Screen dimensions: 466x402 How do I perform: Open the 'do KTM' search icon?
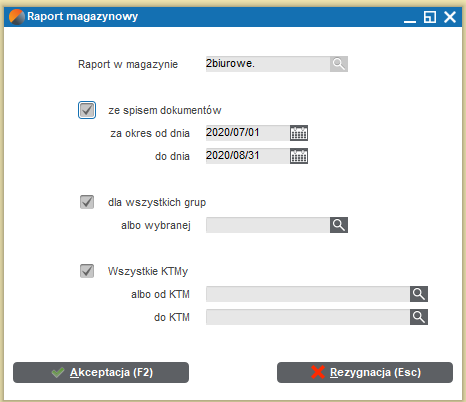[419, 317]
